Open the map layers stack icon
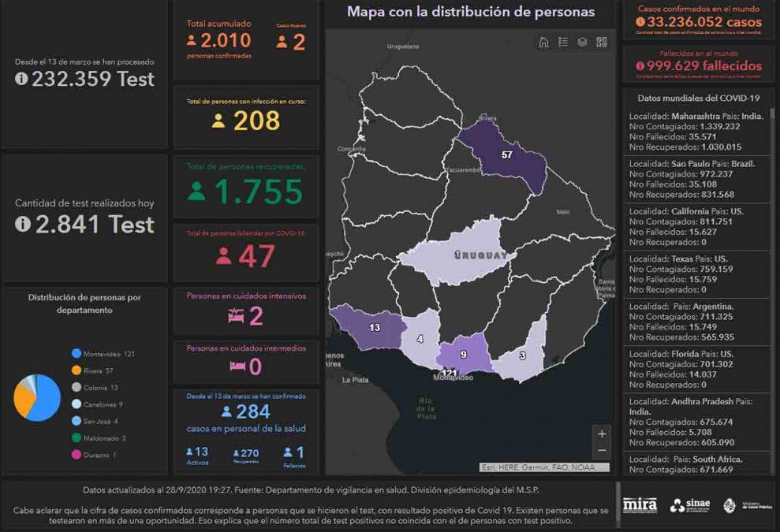The image size is (780, 532). tap(582, 43)
